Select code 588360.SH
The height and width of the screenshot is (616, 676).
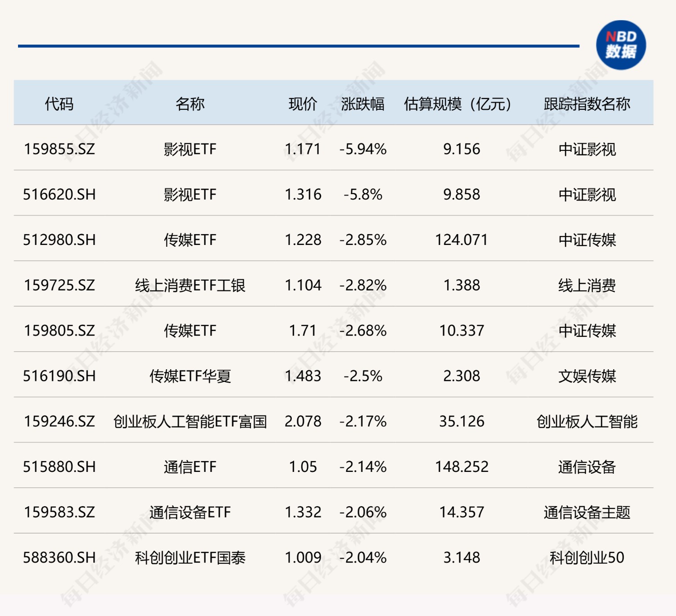pyautogui.click(x=59, y=558)
